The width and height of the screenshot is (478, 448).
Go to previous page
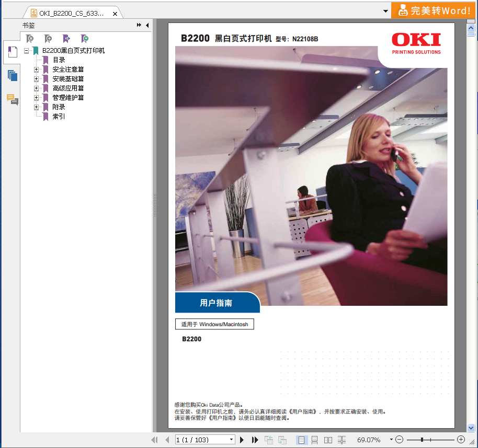[167, 440]
